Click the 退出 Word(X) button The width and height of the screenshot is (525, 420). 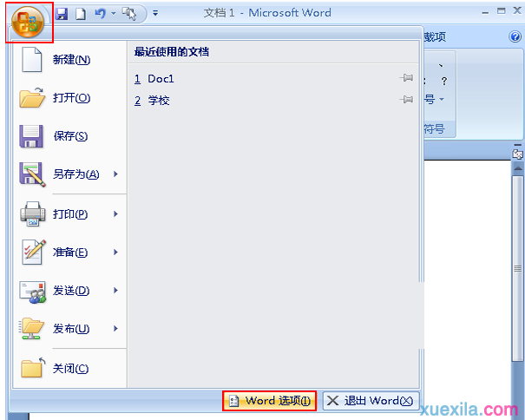click(371, 401)
